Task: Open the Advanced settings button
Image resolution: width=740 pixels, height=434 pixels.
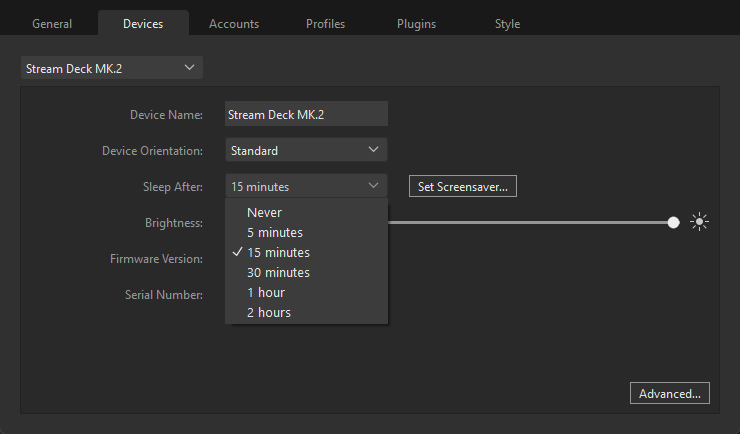Action: pyautogui.click(x=670, y=393)
